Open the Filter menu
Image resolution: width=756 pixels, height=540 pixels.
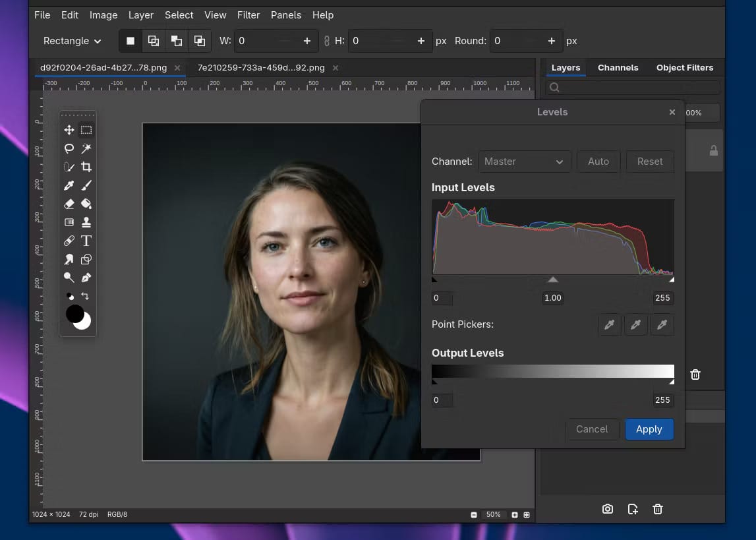(x=248, y=15)
